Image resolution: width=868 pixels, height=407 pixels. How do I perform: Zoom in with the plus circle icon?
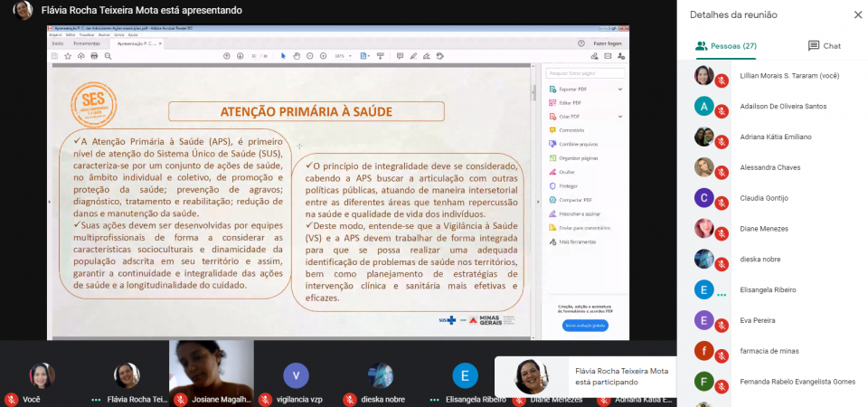pos(324,56)
